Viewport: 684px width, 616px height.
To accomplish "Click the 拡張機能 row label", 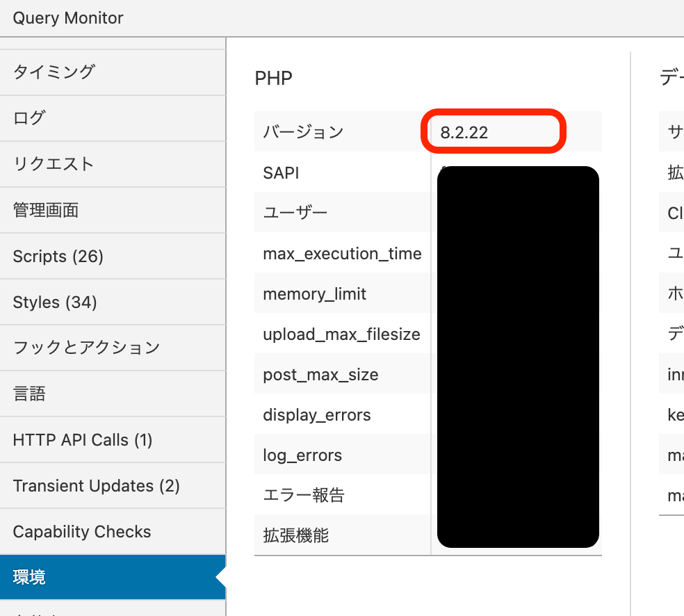I will click(295, 535).
